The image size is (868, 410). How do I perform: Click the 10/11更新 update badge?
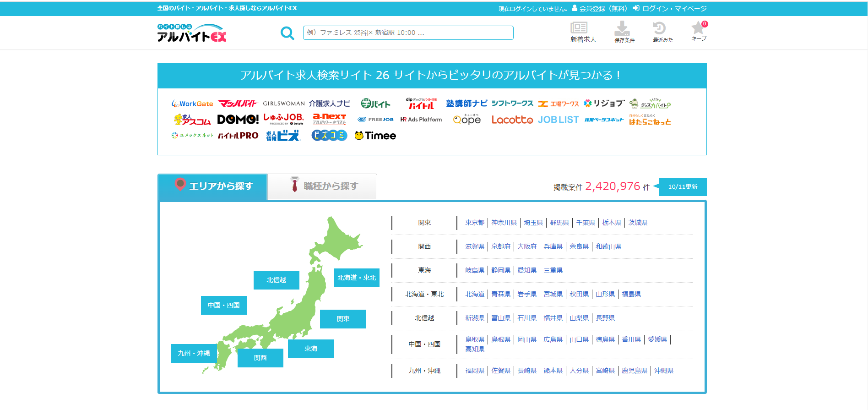tap(683, 187)
